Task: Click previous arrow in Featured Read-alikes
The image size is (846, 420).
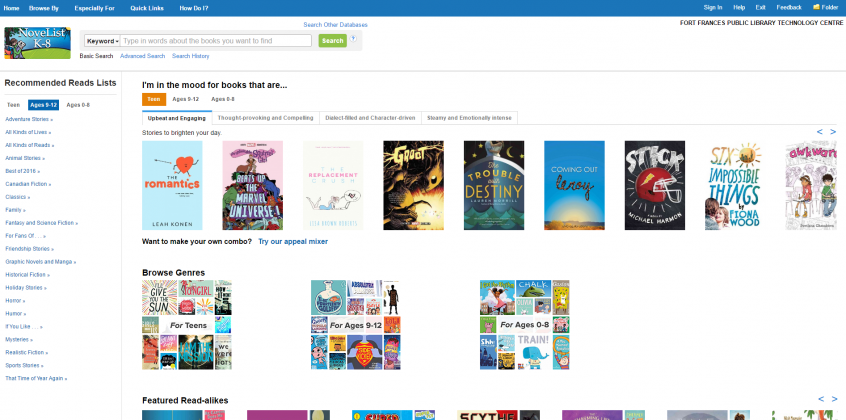Action: pyautogui.click(x=820, y=399)
